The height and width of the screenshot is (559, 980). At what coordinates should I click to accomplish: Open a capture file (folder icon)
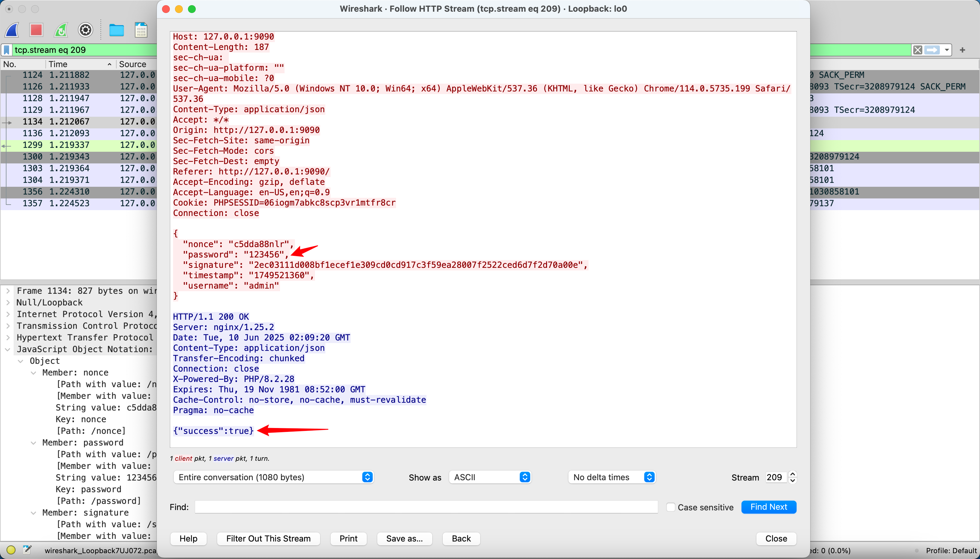coord(116,30)
